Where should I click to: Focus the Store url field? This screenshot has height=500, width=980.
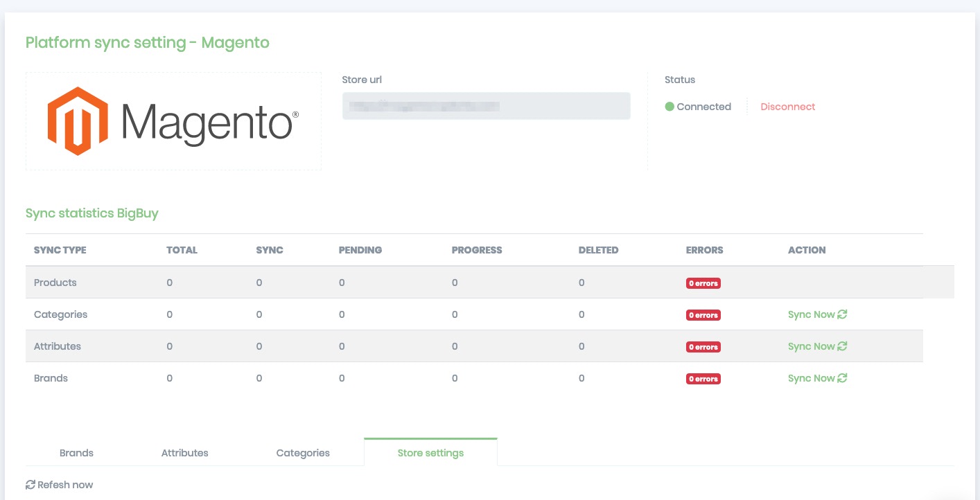486,106
